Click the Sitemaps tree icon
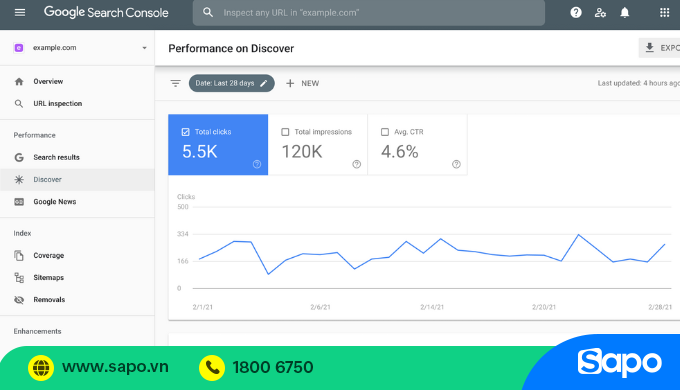 (19, 278)
